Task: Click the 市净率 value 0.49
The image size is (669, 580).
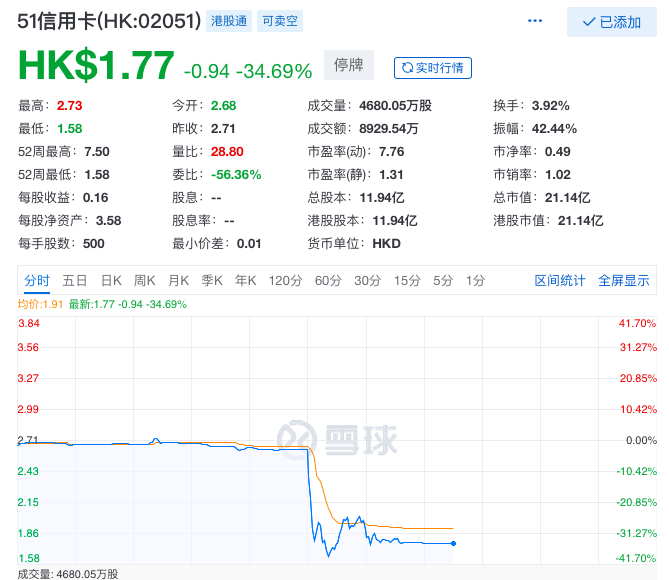Action: click(557, 152)
